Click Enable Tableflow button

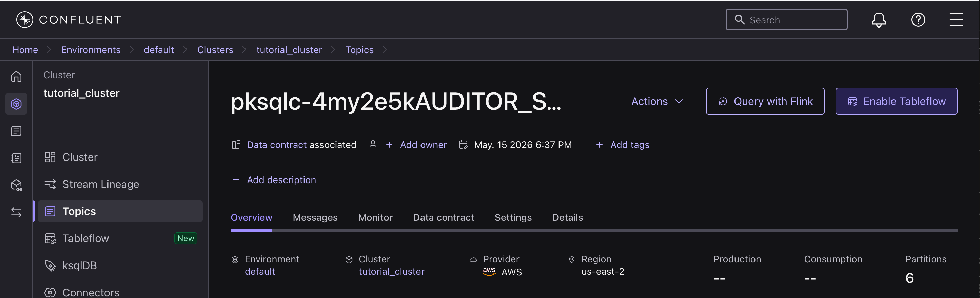pyautogui.click(x=896, y=101)
